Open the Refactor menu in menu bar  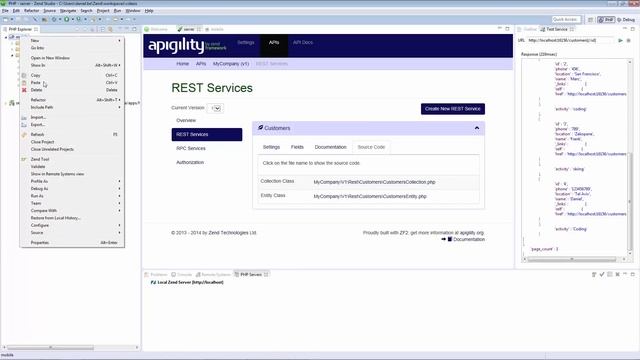(31, 11)
